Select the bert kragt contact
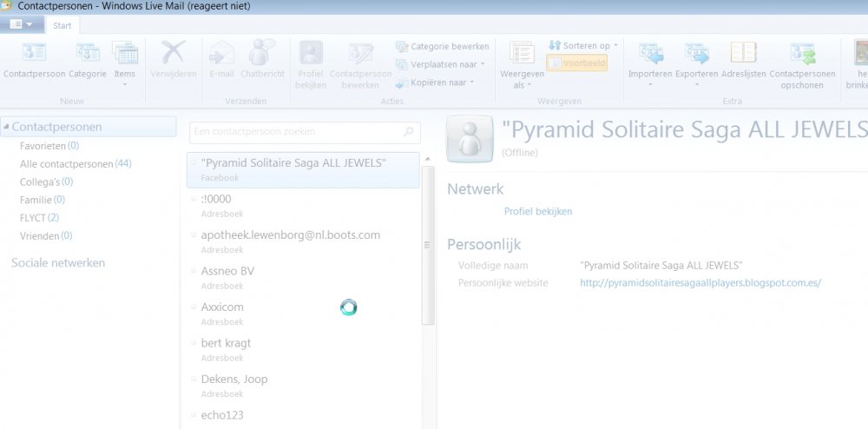Viewport: 868px width, 429px height. (303, 350)
